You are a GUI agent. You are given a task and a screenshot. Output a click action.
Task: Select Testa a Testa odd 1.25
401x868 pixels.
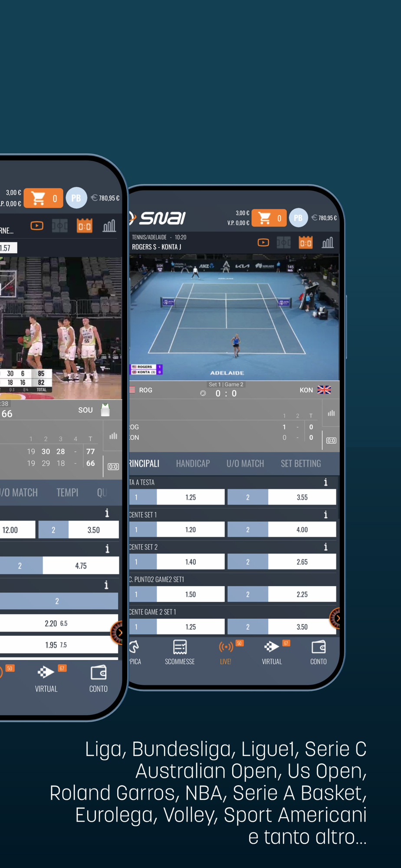pyautogui.click(x=191, y=497)
